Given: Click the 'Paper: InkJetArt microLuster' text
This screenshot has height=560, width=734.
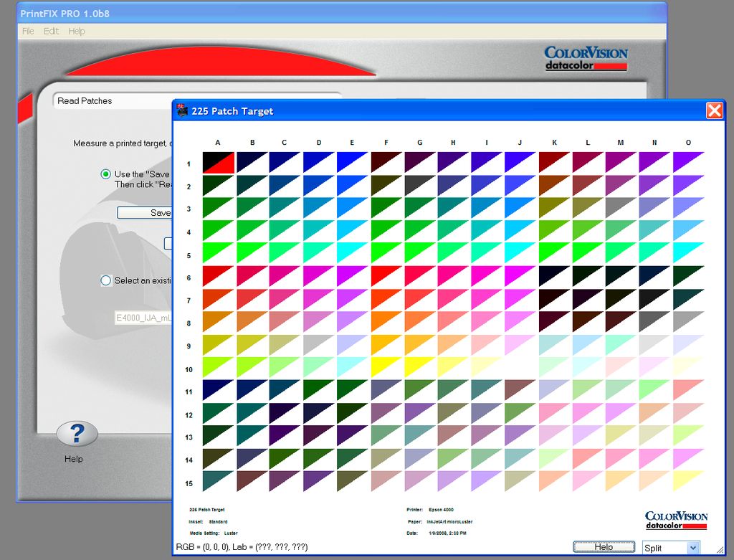Looking at the screenshot, I should pyautogui.click(x=441, y=521).
